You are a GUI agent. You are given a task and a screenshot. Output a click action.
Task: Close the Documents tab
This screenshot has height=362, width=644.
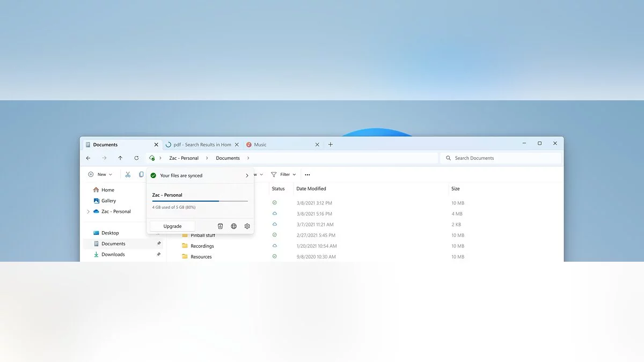(x=157, y=144)
